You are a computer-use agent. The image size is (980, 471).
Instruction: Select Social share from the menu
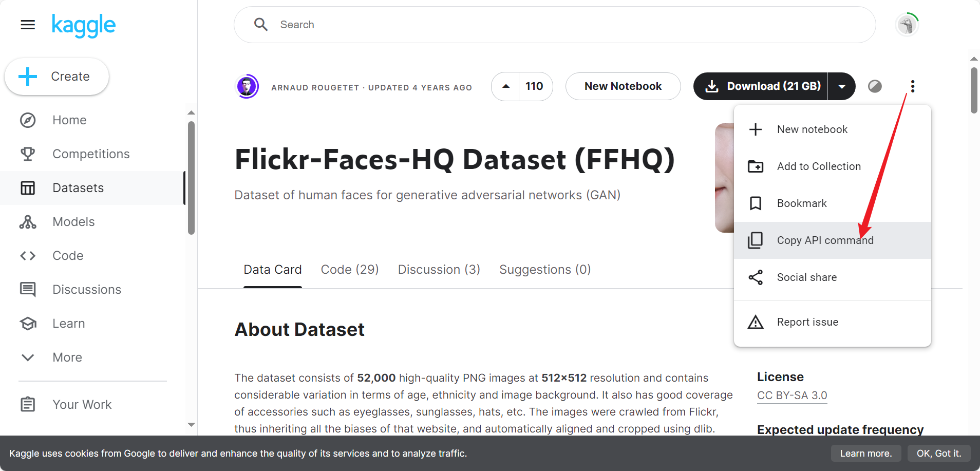coord(806,277)
